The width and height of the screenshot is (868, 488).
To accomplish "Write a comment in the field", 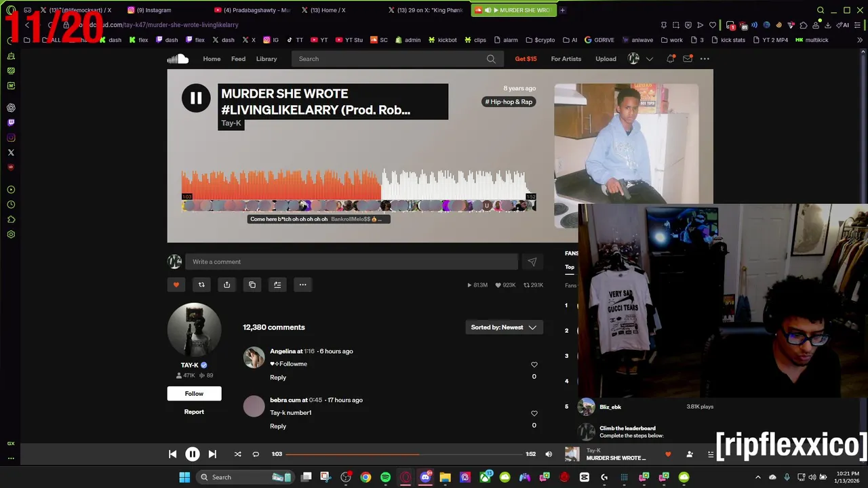I will [x=351, y=262].
